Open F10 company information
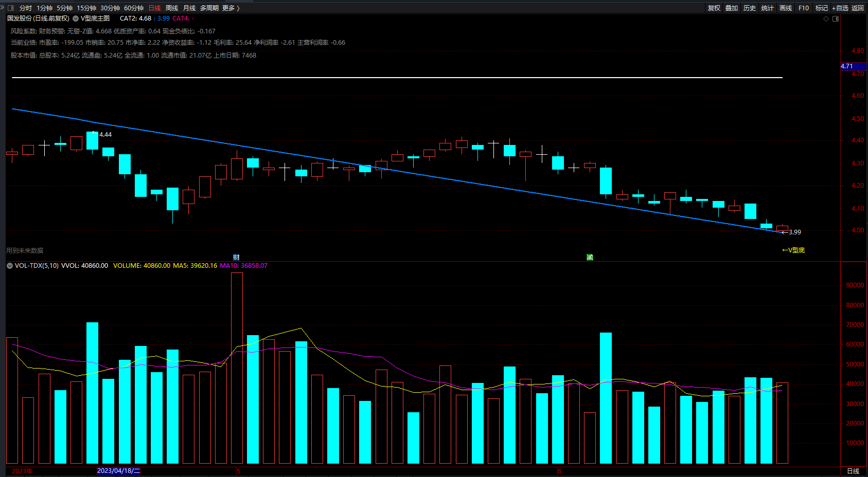Screen dimensions: 868x477 point(804,8)
